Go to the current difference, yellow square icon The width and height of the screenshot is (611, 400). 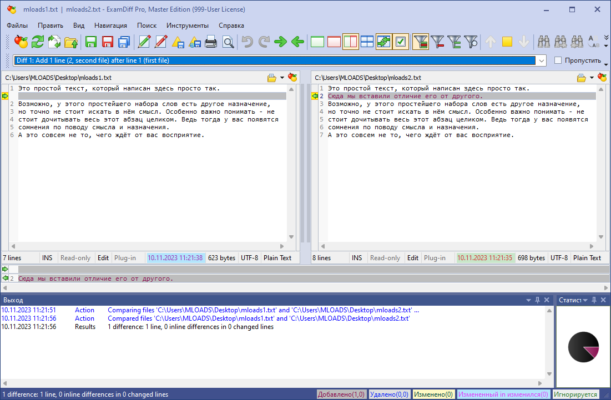507,42
